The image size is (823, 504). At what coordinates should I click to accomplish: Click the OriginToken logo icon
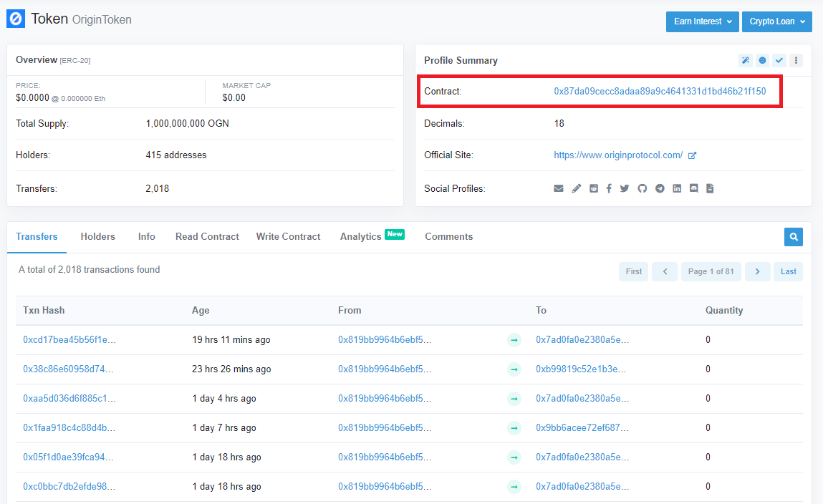[x=16, y=19]
